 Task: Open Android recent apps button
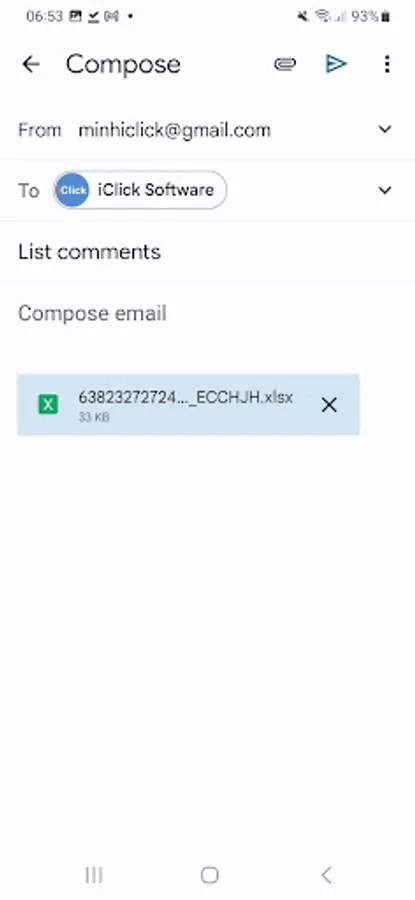point(94,875)
